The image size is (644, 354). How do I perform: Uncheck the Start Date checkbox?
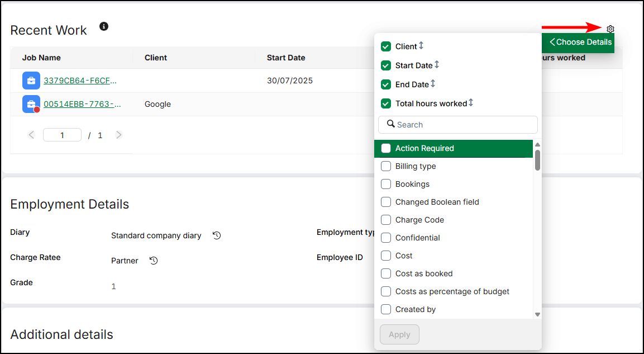(385, 65)
